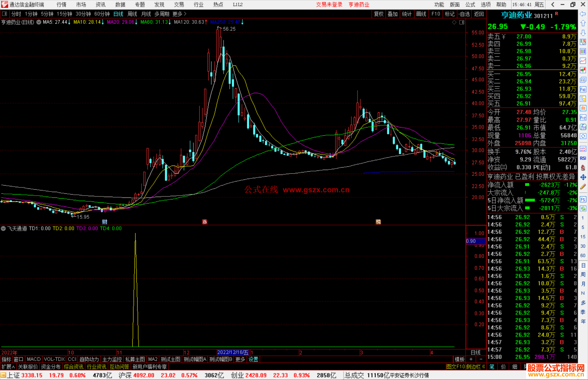Viewport: 588px width, 380px height.
Task: Open the f(x) formula icon
Action: pos(583,127)
